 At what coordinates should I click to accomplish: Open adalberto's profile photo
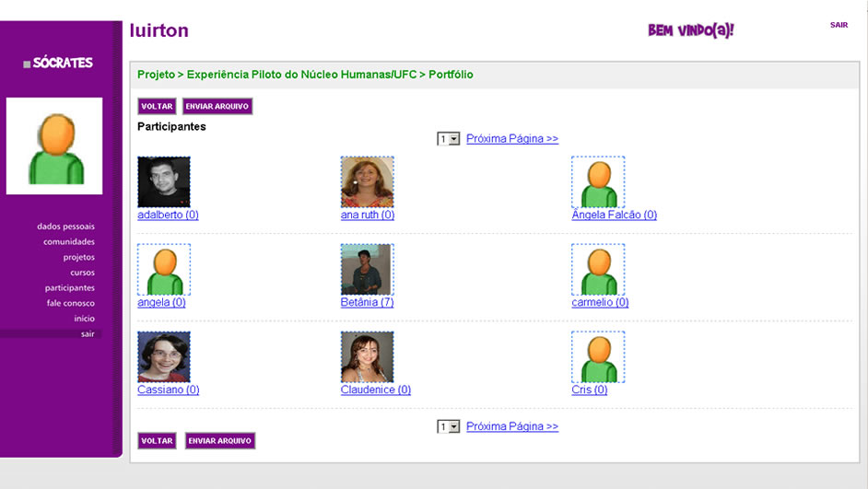164,181
